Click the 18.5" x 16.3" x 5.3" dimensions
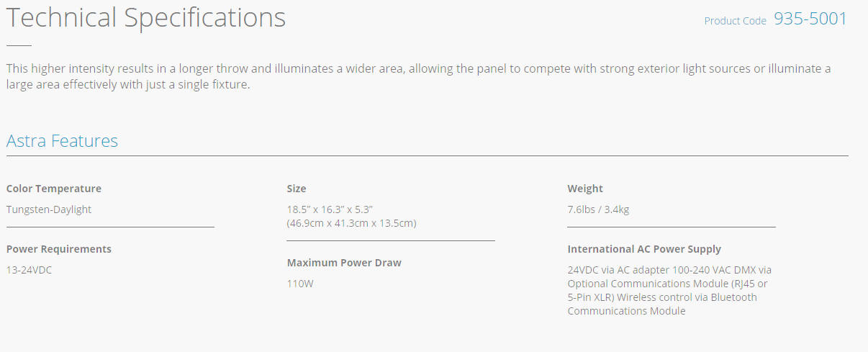Image resolution: width=868 pixels, height=352 pixels. click(x=330, y=209)
